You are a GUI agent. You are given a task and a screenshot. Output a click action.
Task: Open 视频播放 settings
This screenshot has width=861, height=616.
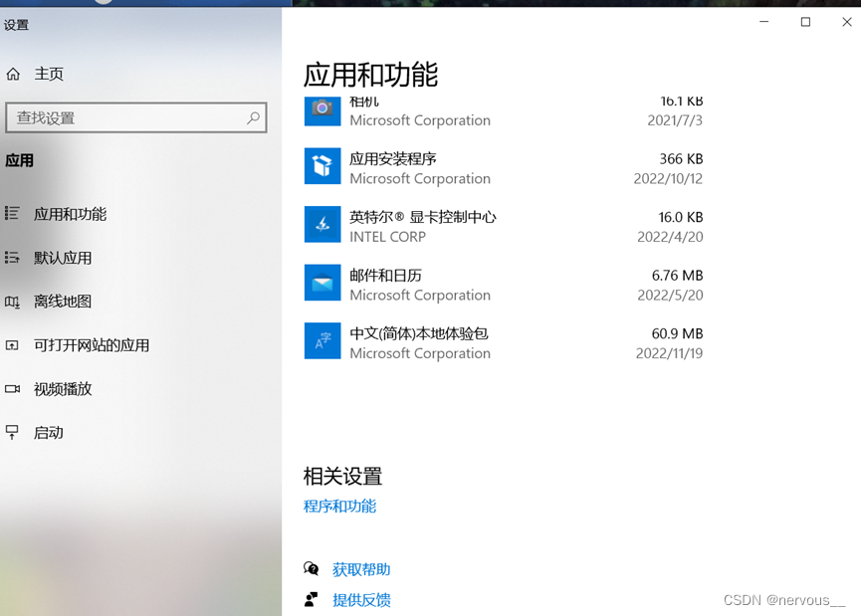click(x=63, y=389)
